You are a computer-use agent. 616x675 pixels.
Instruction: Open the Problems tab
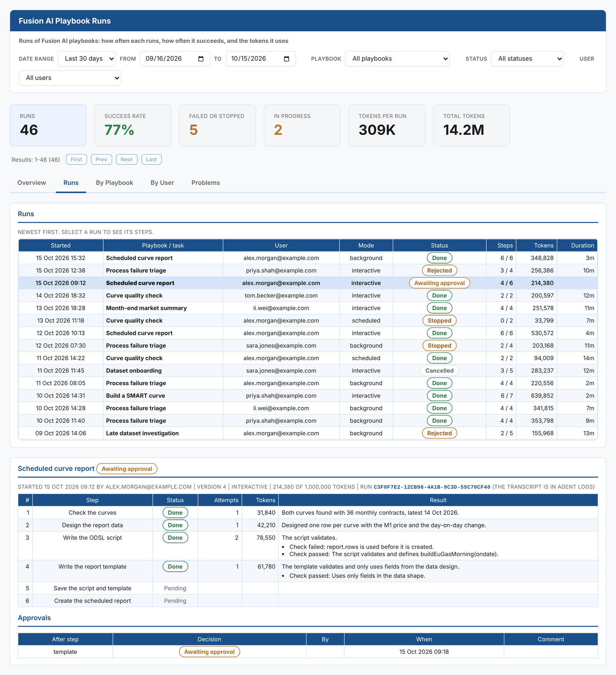206,183
